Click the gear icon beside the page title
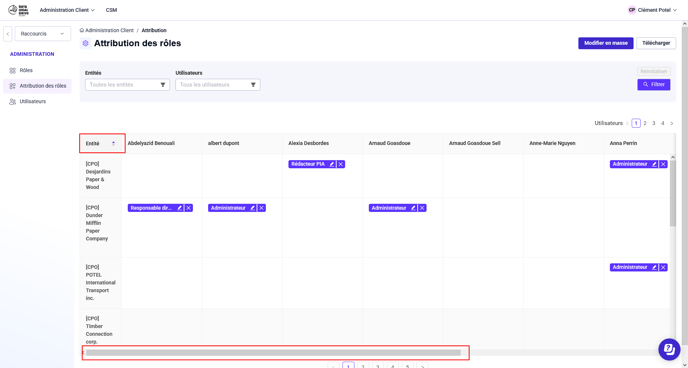Image resolution: width=688 pixels, height=368 pixels. (x=86, y=43)
